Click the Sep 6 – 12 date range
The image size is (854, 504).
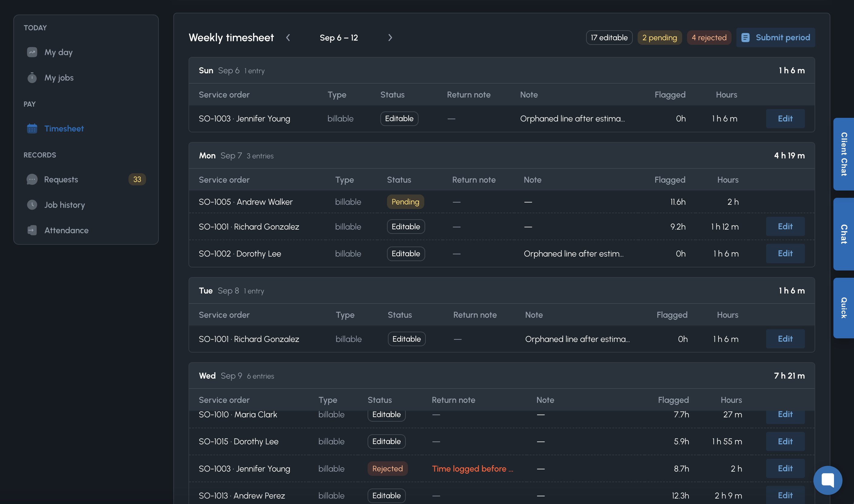(x=339, y=38)
